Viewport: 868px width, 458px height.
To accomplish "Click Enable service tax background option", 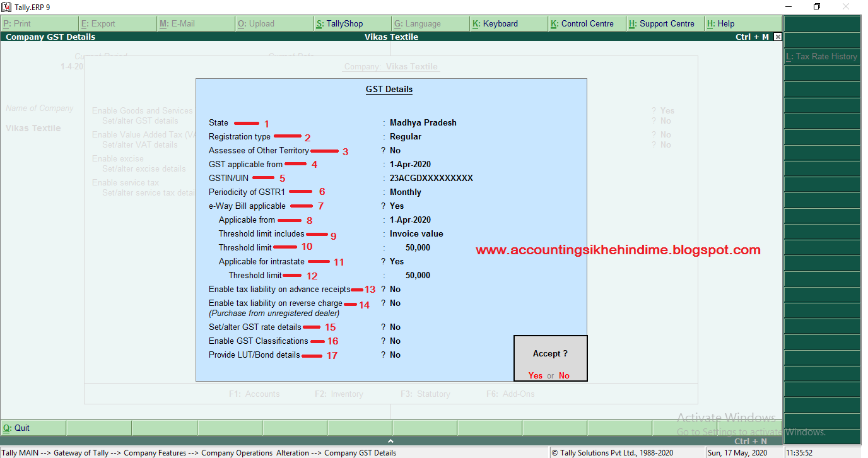I will point(126,182).
